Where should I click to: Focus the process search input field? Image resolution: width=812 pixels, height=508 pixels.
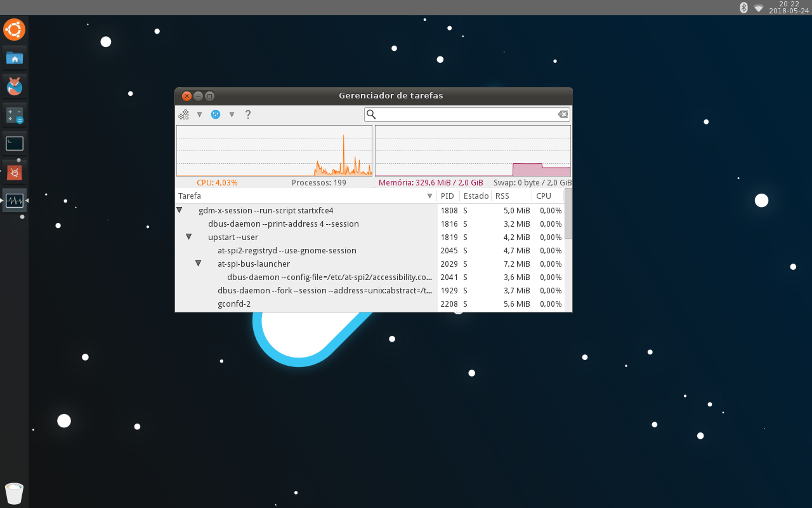coord(467,114)
